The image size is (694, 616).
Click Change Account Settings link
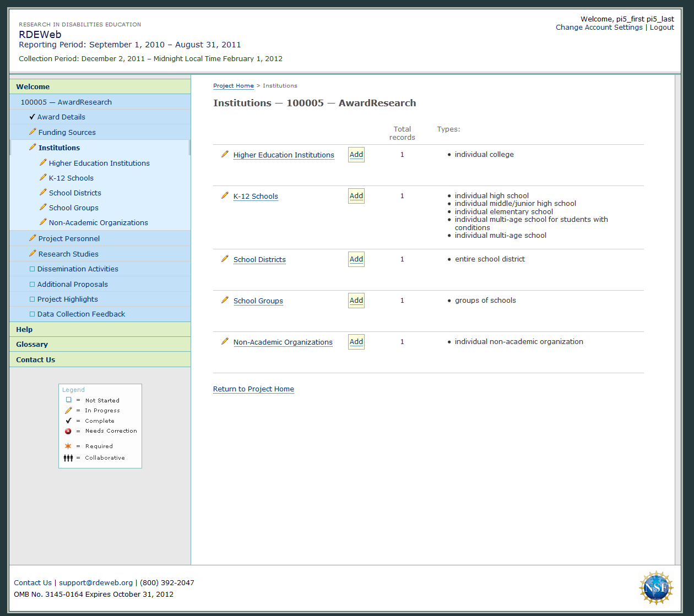tap(599, 28)
